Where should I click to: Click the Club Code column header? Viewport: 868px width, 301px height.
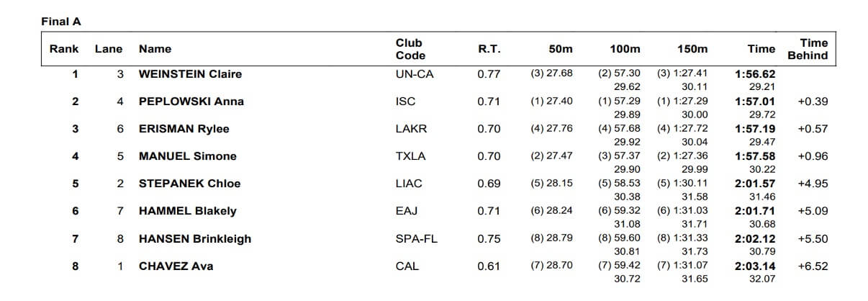point(410,49)
